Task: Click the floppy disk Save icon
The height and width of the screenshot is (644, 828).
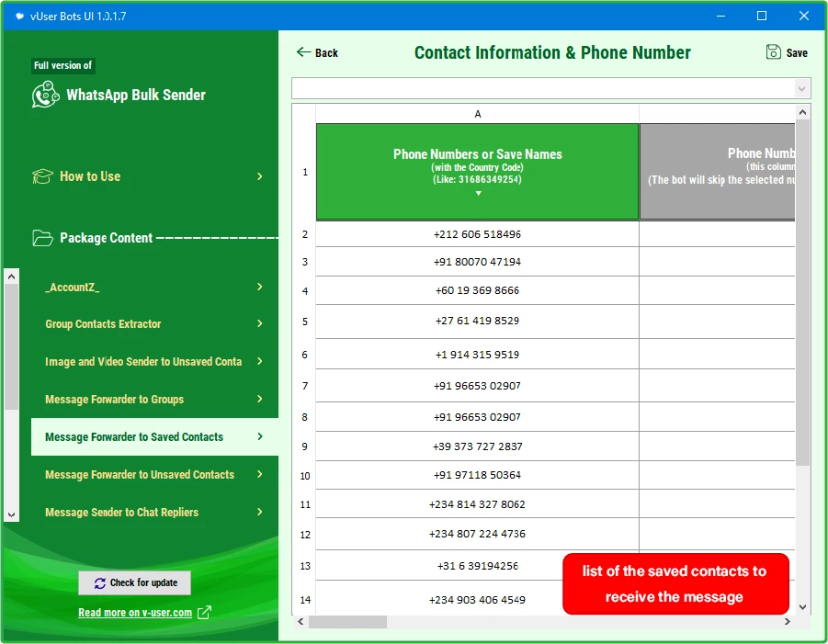Action: coord(773,52)
